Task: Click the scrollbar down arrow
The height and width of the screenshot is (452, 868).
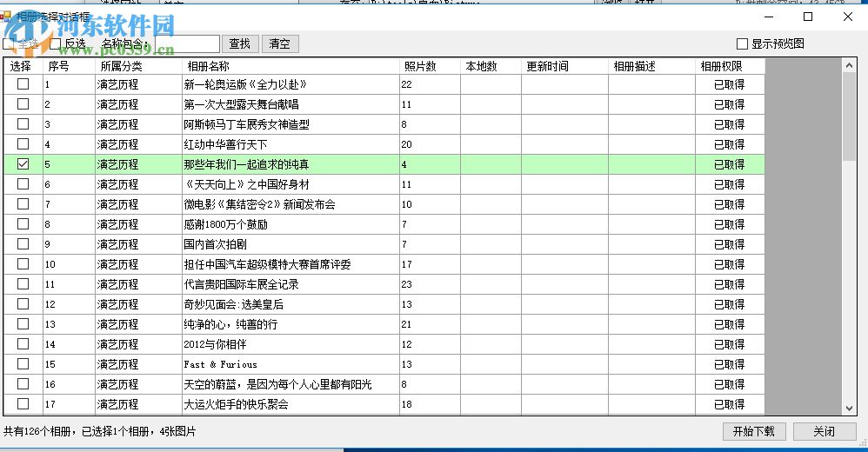Action: [849, 409]
